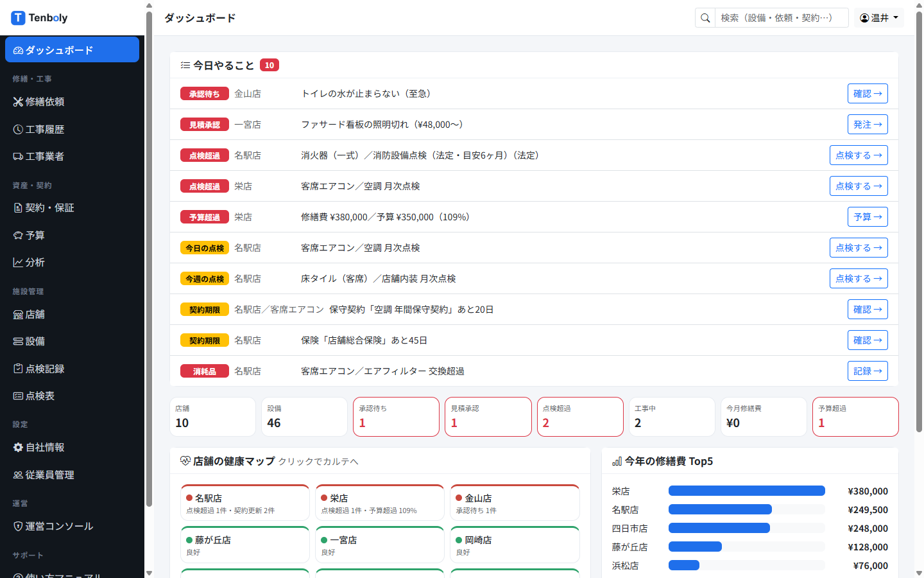Select the text 四日市店 in Top5 list
The width and height of the screenshot is (924, 578).
630,529
